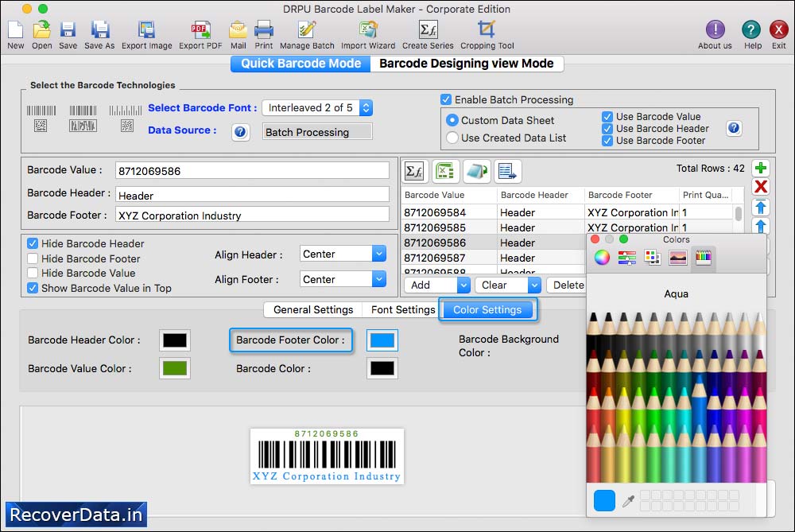Click Barcode Header Color black swatch
795x532 pixels.
pyautogui.click(x=175, y=340)
